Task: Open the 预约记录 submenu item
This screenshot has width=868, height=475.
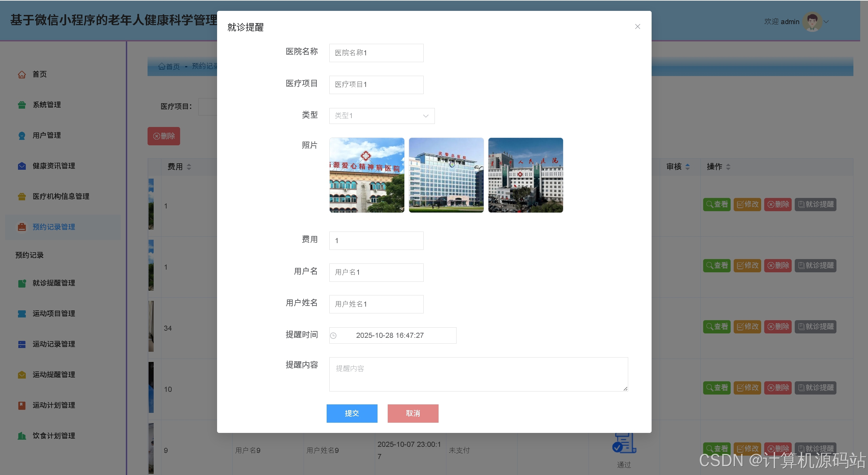Action: pyautogui.click(x=30, y=255)
